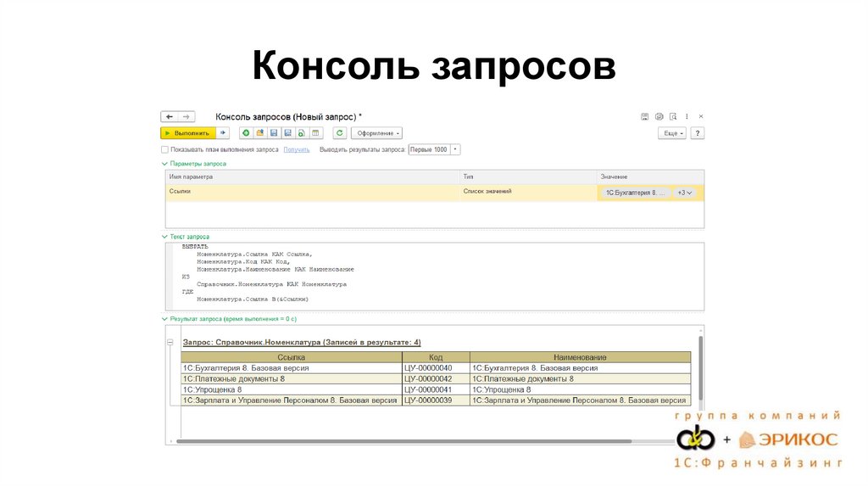Viewport: 868px width, 487px height.
Task: Collapse the Результат запроса section
Action: [x=164, y=319]
